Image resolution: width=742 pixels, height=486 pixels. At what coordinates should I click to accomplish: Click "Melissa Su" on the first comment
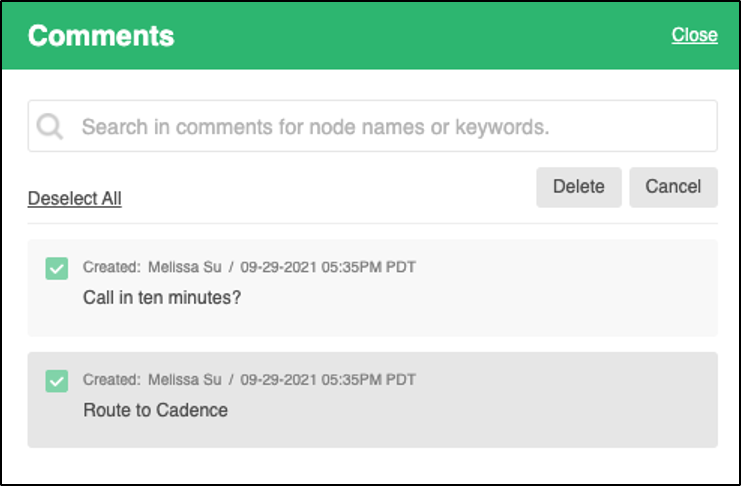(x=185, y=267)
